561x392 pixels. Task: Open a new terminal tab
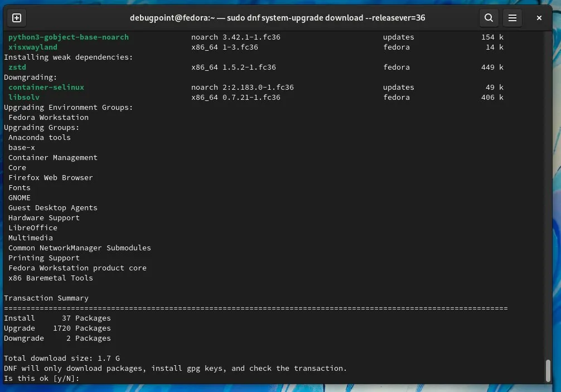point(17,18)
